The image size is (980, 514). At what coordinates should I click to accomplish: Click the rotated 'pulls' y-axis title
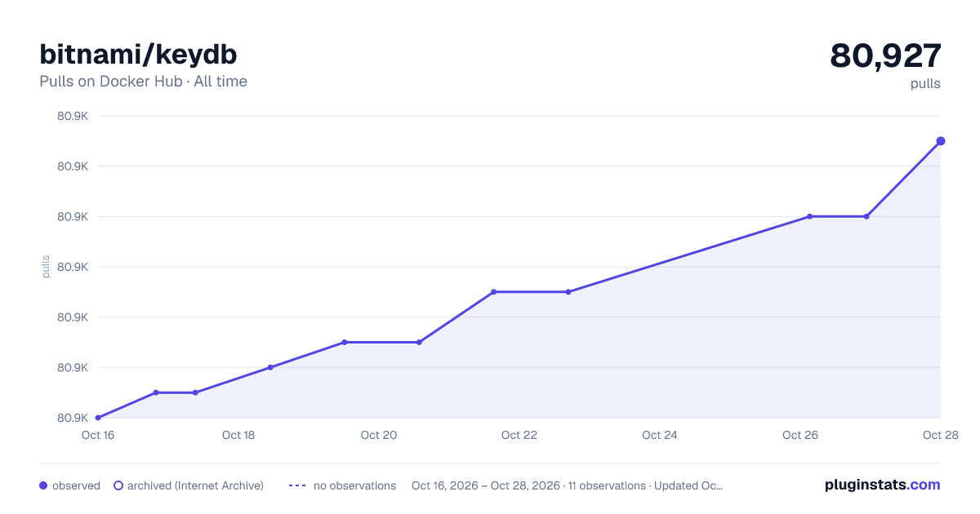click(46, 267)
